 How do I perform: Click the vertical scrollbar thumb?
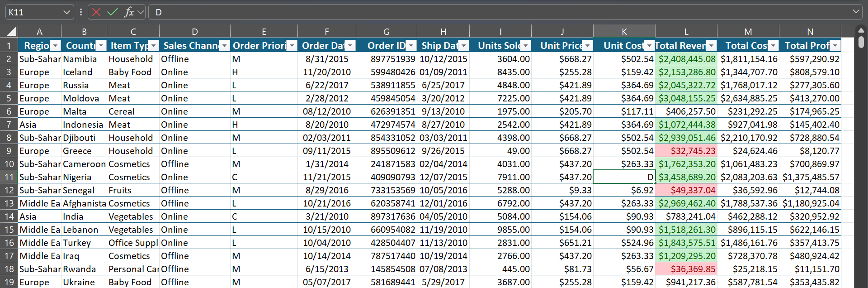(861, 42)
